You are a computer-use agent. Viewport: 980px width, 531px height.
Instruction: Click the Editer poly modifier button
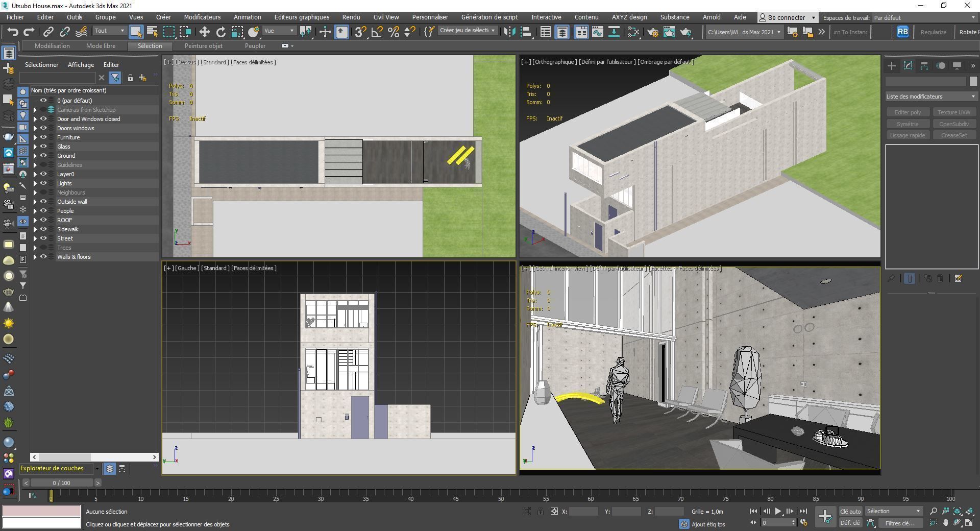(x=908, y=112)
